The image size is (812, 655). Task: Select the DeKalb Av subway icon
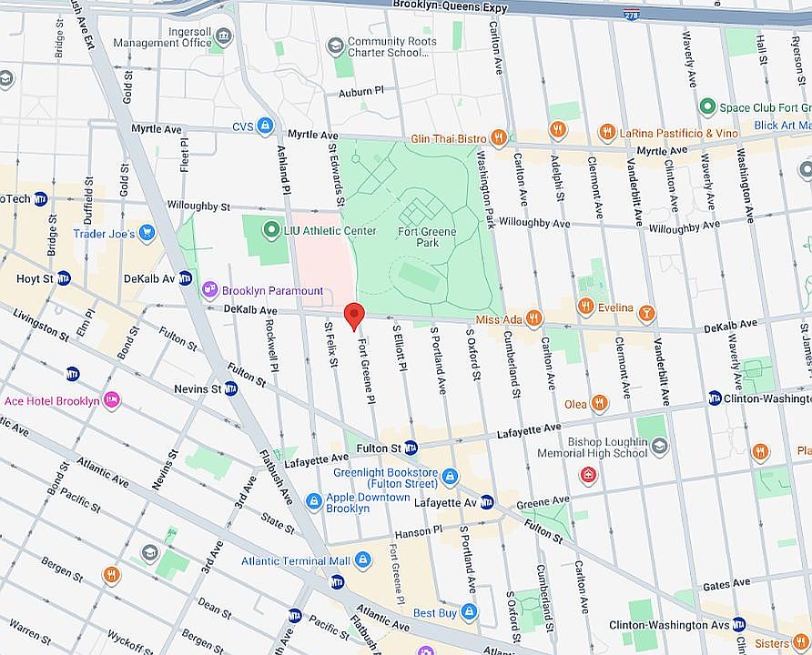coord(186,278)
